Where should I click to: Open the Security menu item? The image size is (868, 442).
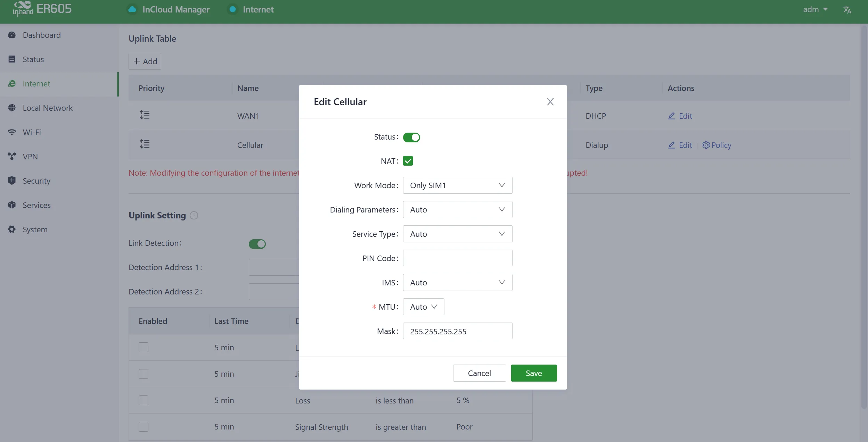[59, 181]
